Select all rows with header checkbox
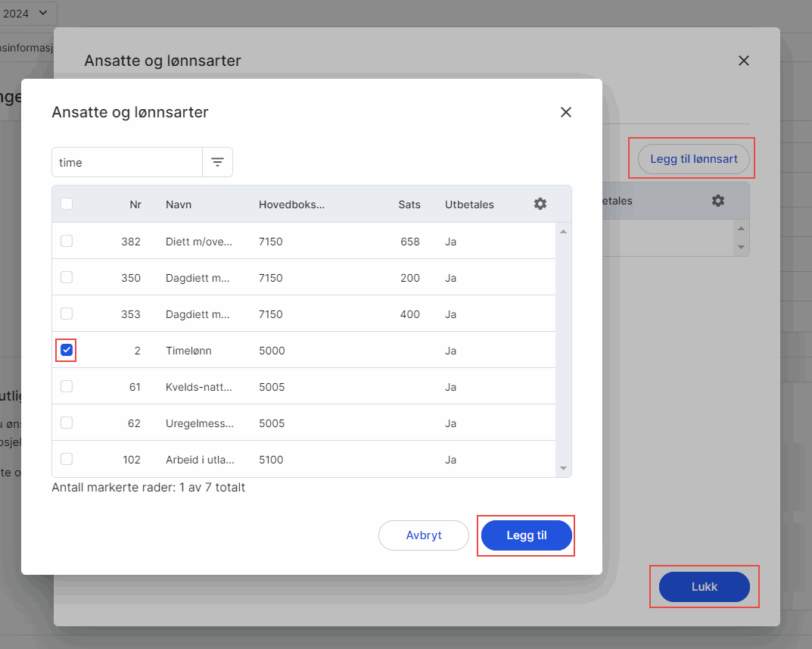 (67, 204)
